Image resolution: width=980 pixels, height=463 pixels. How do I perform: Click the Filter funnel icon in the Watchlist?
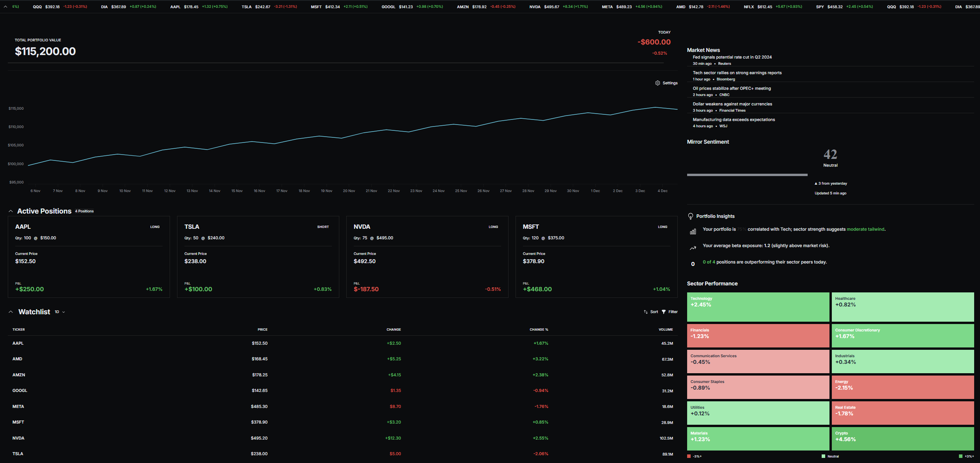[664, 312]
